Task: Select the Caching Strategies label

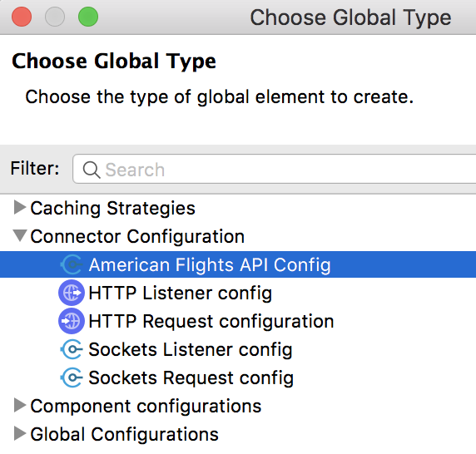Action: tap(112, 208)
